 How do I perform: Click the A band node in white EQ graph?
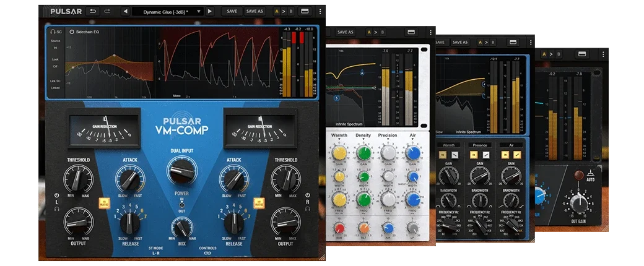pyautogui.click(x=362, y=72)
